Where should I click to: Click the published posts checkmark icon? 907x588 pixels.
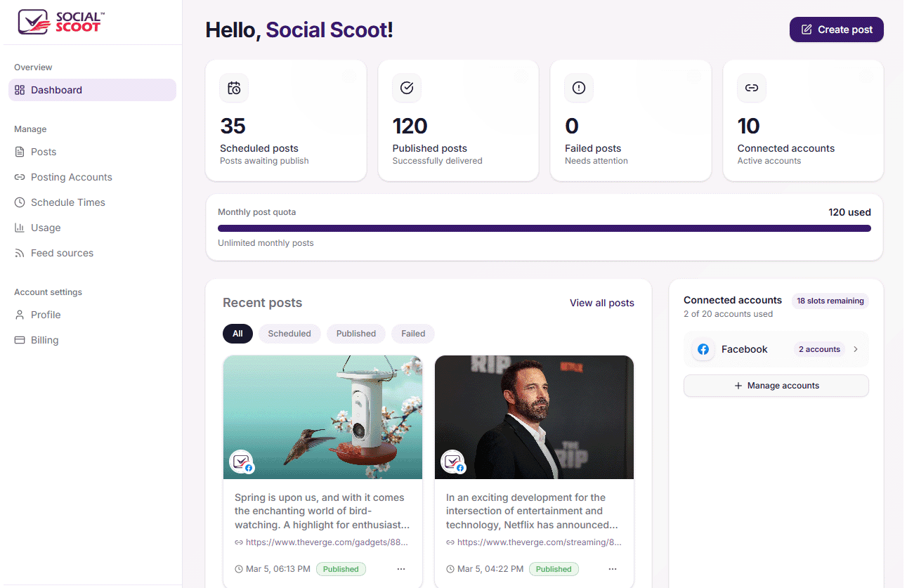(x=407, y=88)
